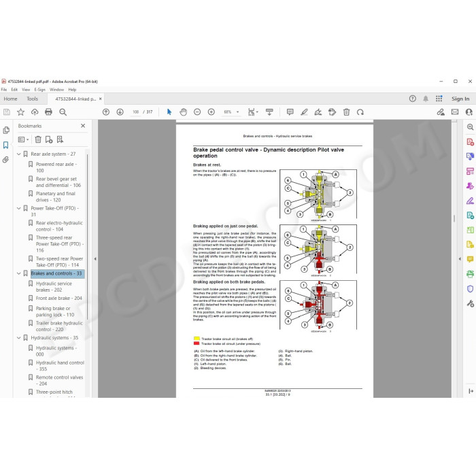This screenshot has width=476, height=476.
Task: Open the zoom level dropdown
Action: pyautogui.click(x=238, y=112)
